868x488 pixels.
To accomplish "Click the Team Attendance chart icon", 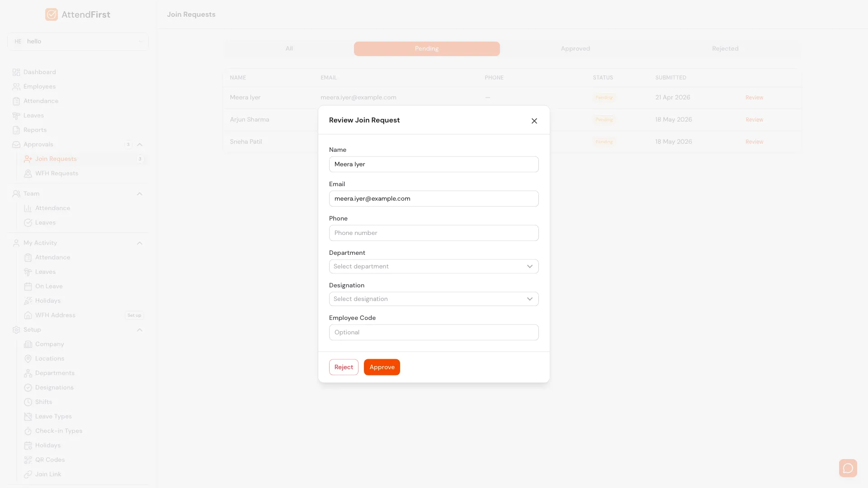I will coord(28,208).
